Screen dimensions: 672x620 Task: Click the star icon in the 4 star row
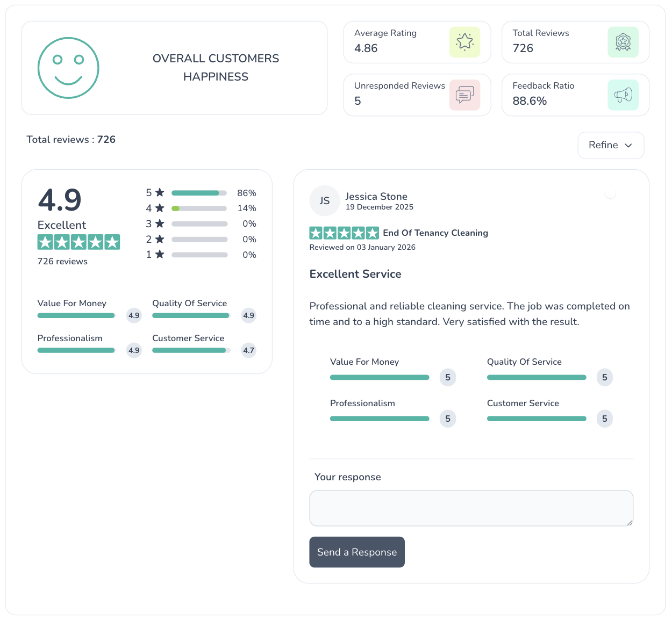click(160, 208)
